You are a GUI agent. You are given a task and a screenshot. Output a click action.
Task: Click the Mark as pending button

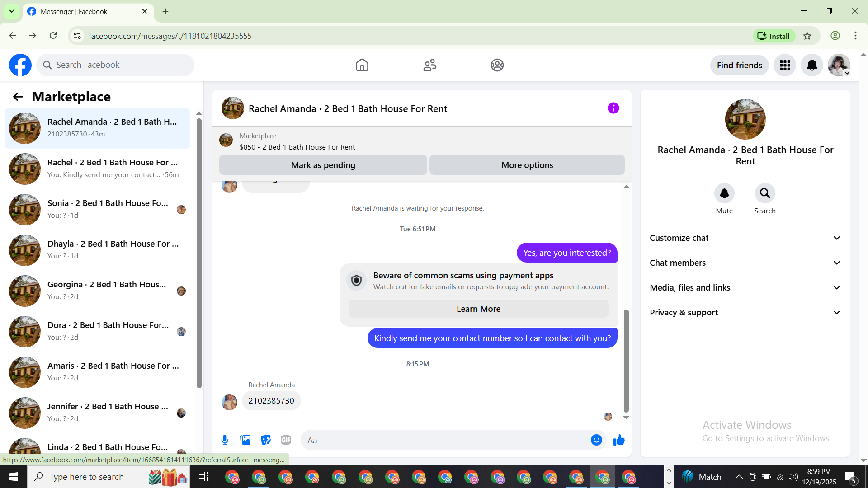tap(323, 165)
